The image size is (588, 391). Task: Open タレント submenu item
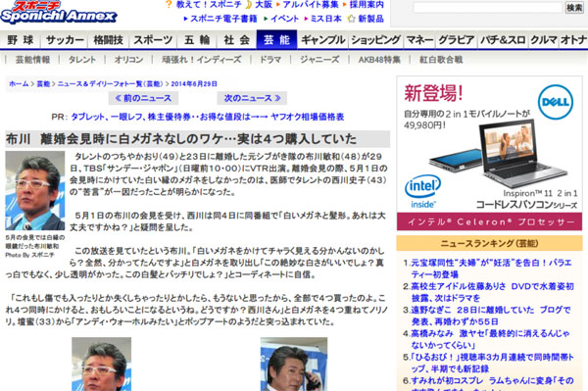point(82,60)
